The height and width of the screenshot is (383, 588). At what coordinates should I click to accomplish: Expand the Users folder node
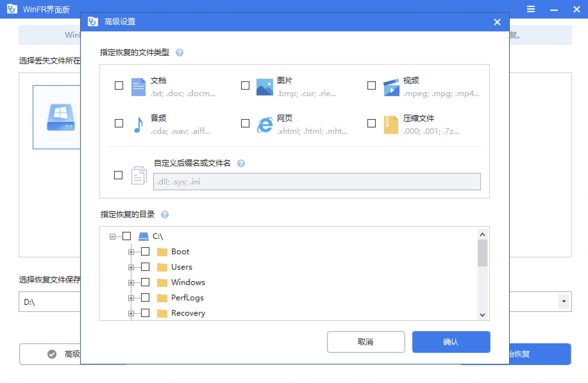point(131,267)
